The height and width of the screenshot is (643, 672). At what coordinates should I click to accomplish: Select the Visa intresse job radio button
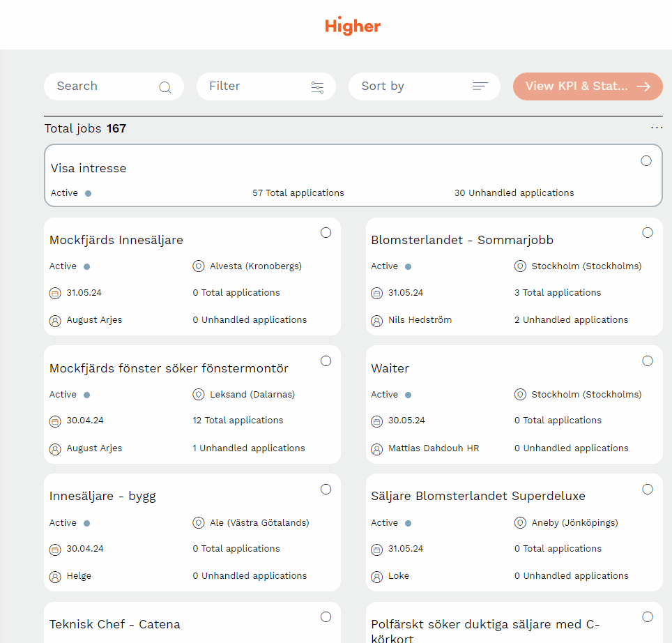(x=646, y=161)
